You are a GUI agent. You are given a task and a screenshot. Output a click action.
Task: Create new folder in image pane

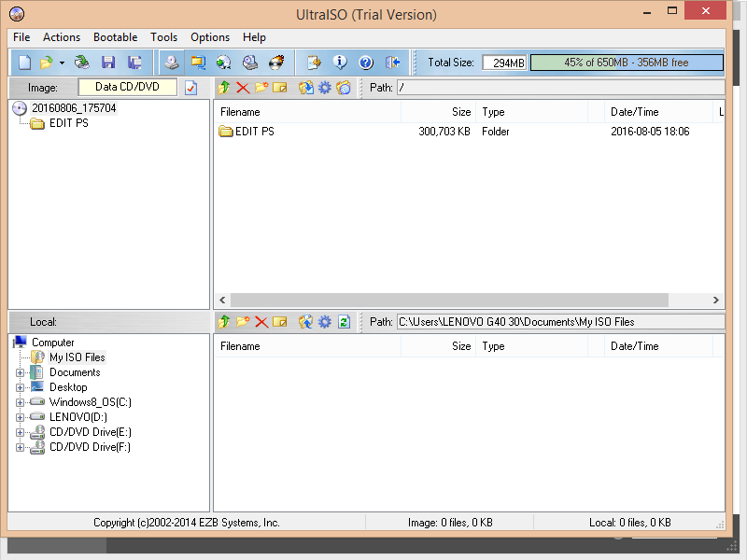[x=261, y=88]
